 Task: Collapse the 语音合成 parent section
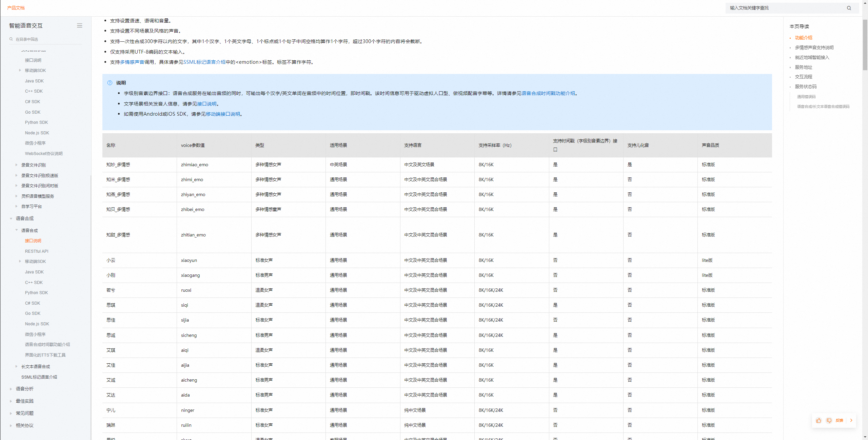click(11, 218)
